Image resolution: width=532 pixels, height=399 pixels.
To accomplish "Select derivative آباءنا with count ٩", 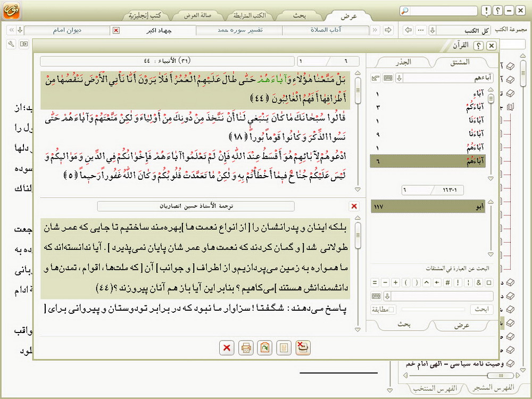I will click(428, 134).
